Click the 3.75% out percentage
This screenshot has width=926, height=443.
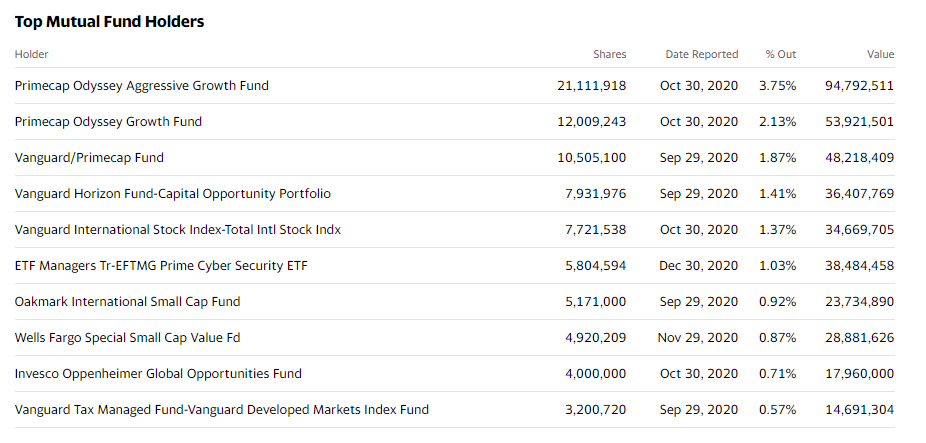777,86
